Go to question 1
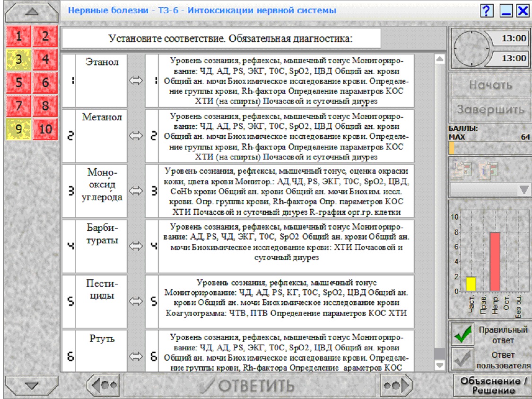Viewport: 532px width, 399px height. pos(18,36)
